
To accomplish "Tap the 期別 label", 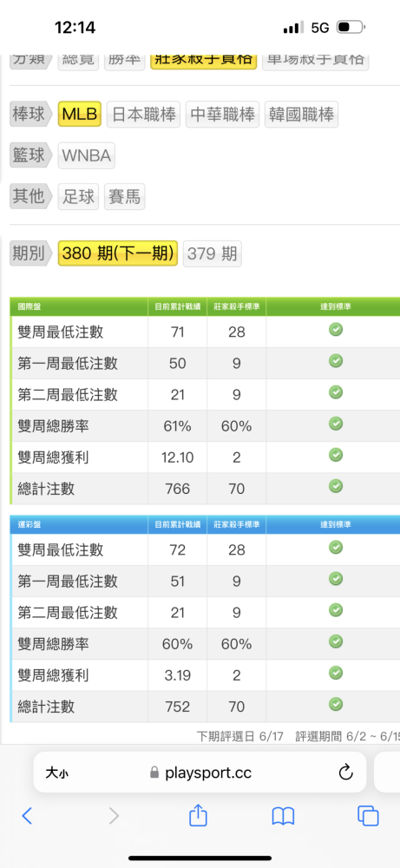I will pyautogui.click(x=31, y=253).
